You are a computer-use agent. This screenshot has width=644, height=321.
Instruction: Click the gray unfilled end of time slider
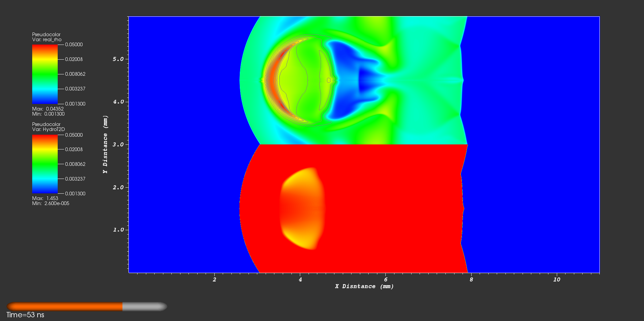pos(145,307)
